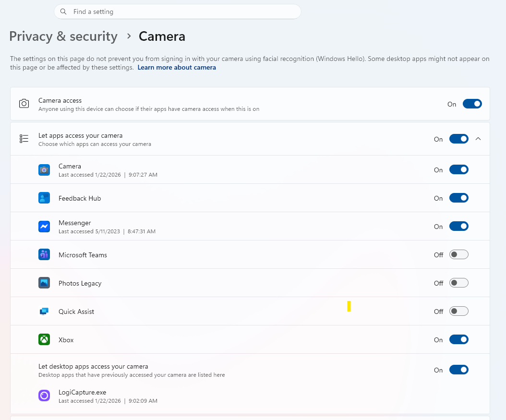Click the Photos Legacy app icon

point(44,283)
